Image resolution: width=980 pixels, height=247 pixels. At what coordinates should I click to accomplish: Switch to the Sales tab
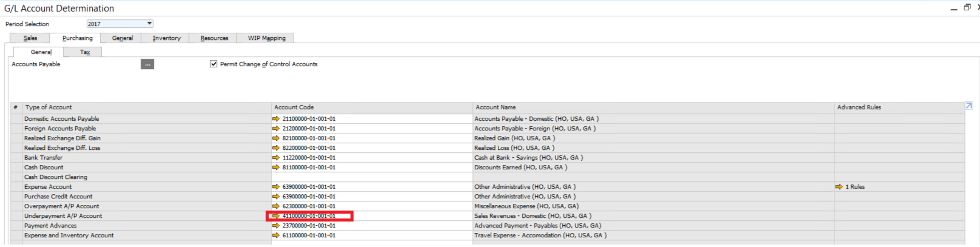[x=30, y=38]
